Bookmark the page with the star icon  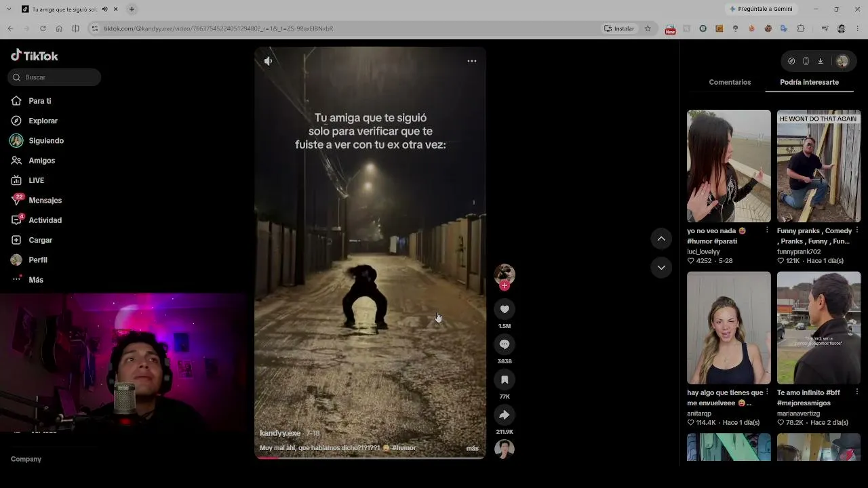point(648,28)
